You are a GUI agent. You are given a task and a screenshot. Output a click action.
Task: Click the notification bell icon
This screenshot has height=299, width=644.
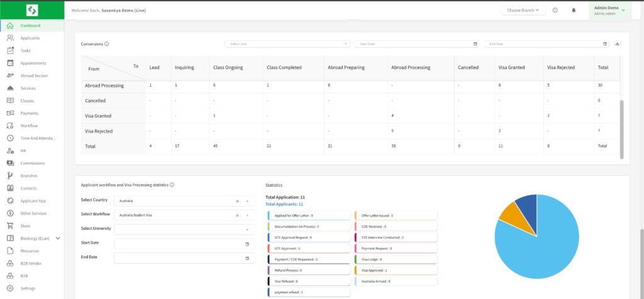[574, 10]
